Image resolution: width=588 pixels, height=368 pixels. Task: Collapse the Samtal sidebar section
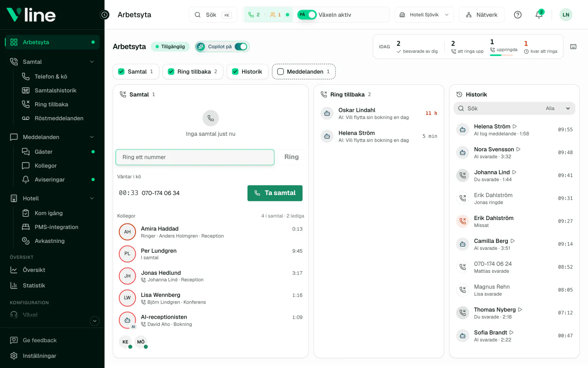92,62
